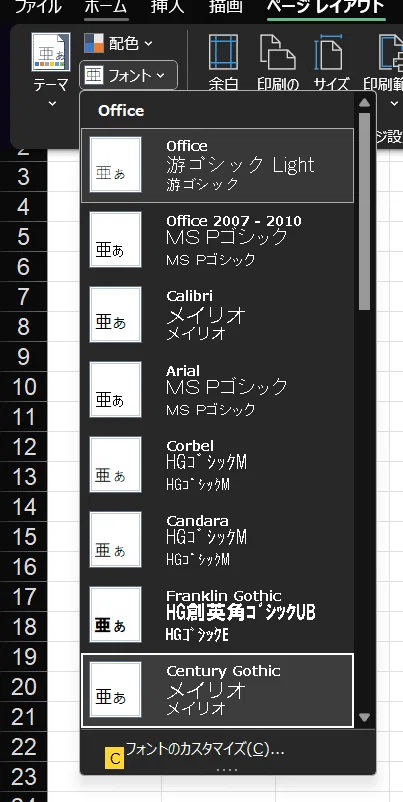This screenshot has width=403, height=802.
Task: Open the テーマ (Themes) icon
Action: 51,52
